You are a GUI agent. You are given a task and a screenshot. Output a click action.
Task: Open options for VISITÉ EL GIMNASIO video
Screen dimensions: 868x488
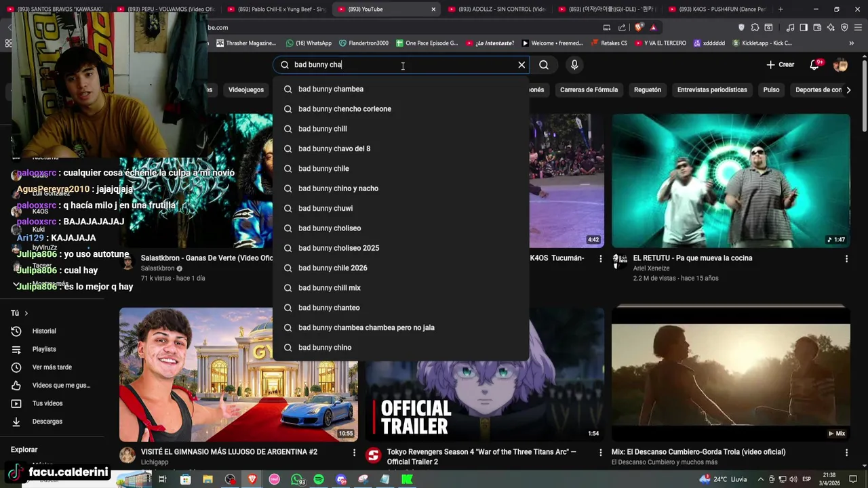pos(354,452)
